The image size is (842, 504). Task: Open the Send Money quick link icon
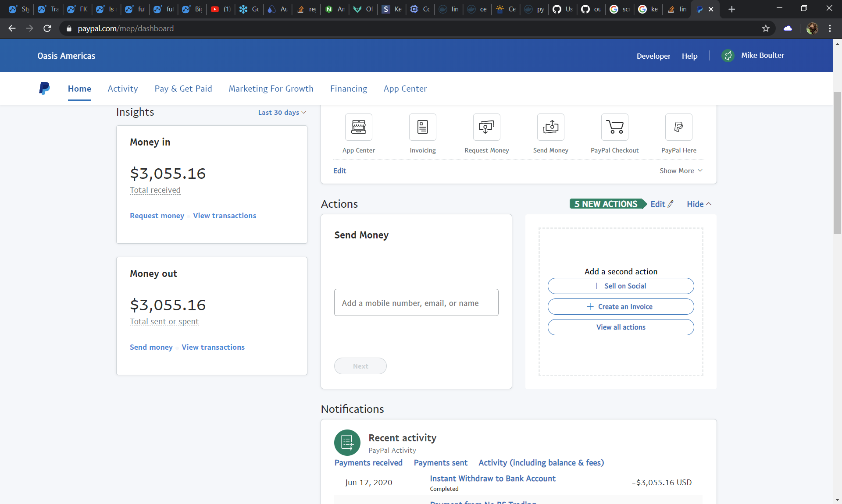(551, 127)
